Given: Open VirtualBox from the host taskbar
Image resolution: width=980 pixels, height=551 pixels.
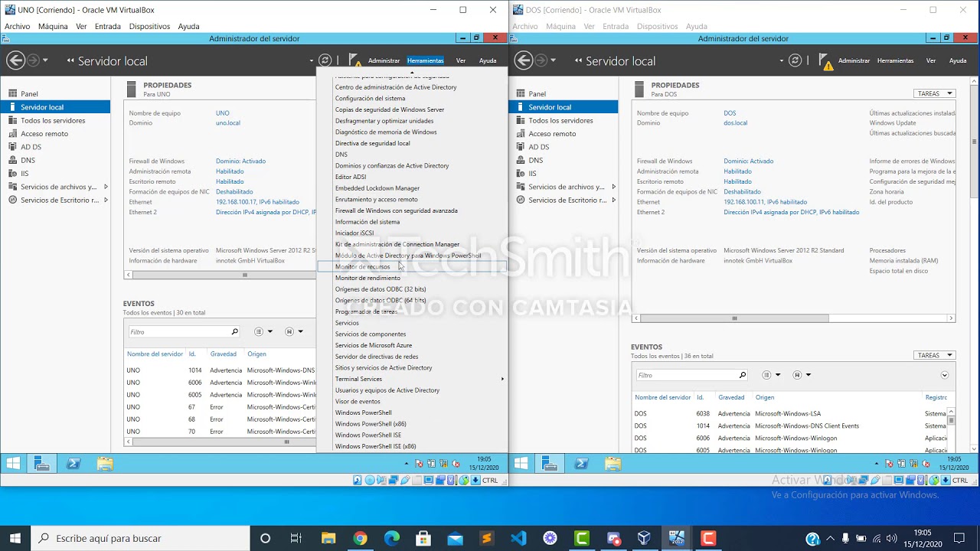Looking at the screenshot, I should (x=645, y=538).
